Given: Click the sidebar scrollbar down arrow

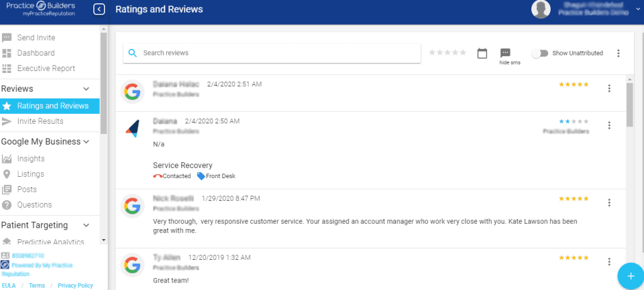Looking at the screenshot, I should point(103,240).
